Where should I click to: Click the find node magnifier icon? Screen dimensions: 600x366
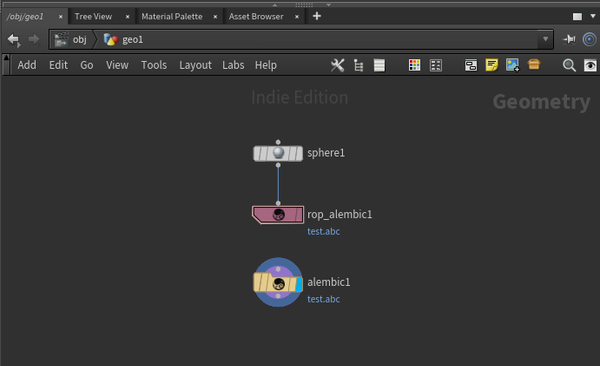click(569, 65)
